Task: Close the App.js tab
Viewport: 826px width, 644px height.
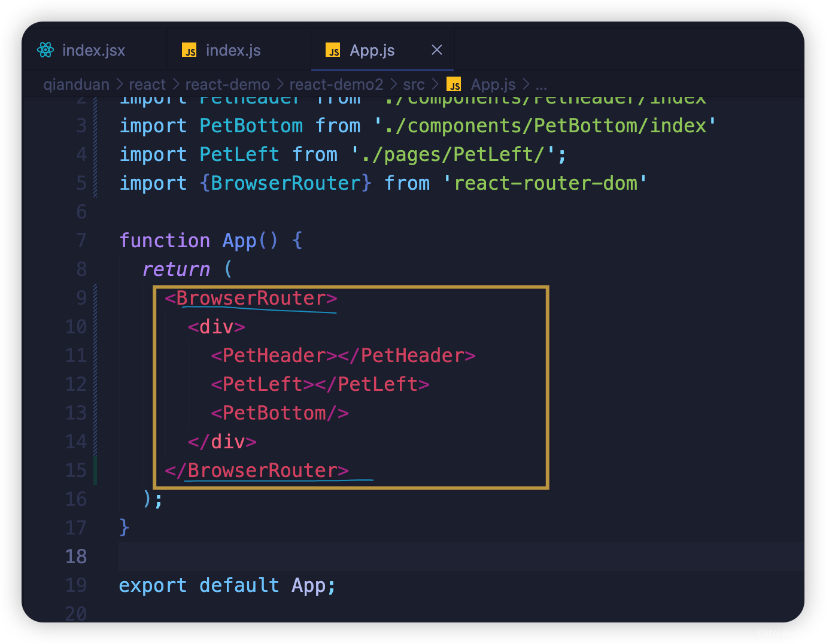Action: coord(437,50)
